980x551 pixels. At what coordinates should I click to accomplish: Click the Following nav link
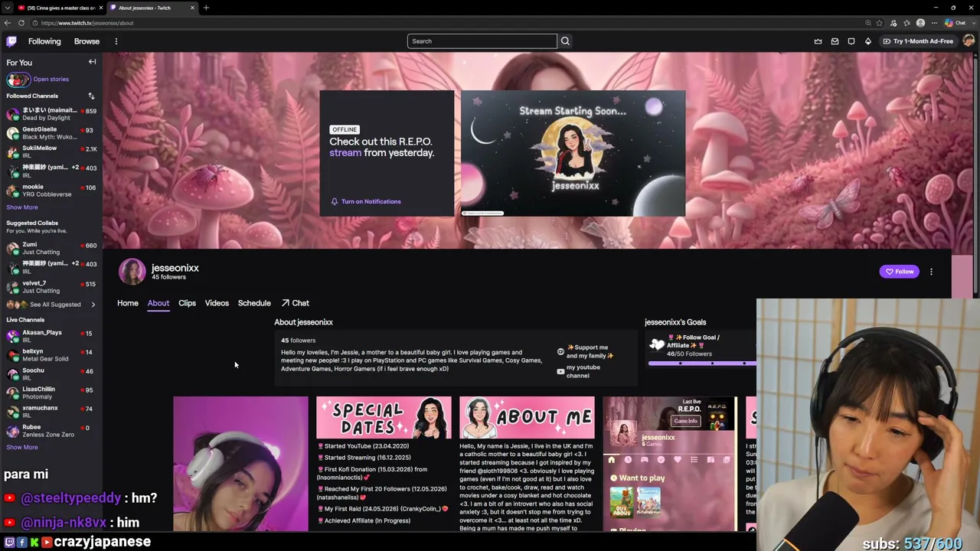(44, 41)
